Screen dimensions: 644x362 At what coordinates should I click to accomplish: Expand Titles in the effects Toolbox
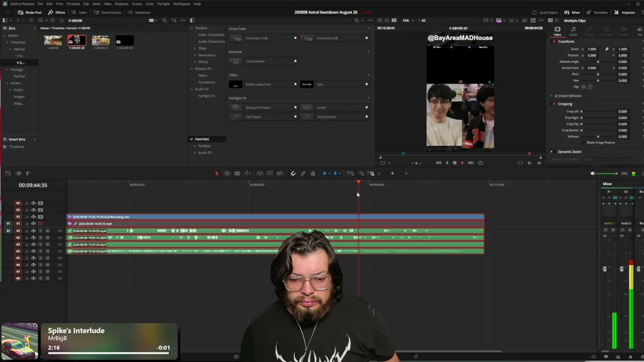195,48
